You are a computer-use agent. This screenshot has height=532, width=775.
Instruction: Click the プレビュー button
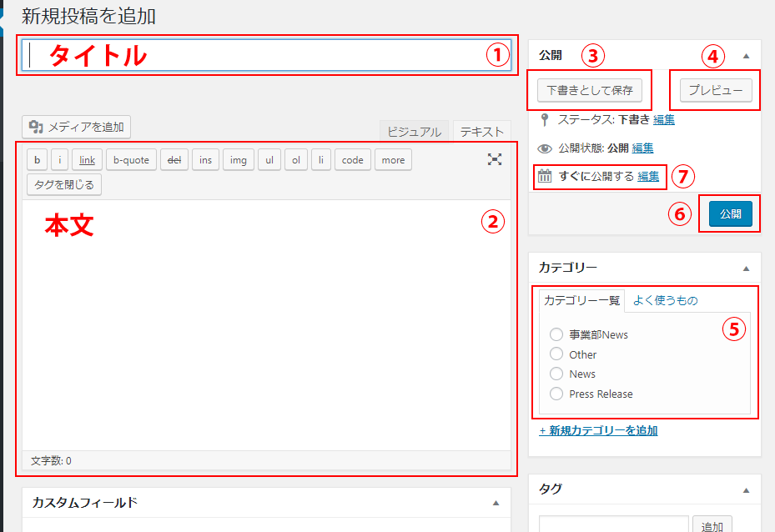[x=716, y=90]
